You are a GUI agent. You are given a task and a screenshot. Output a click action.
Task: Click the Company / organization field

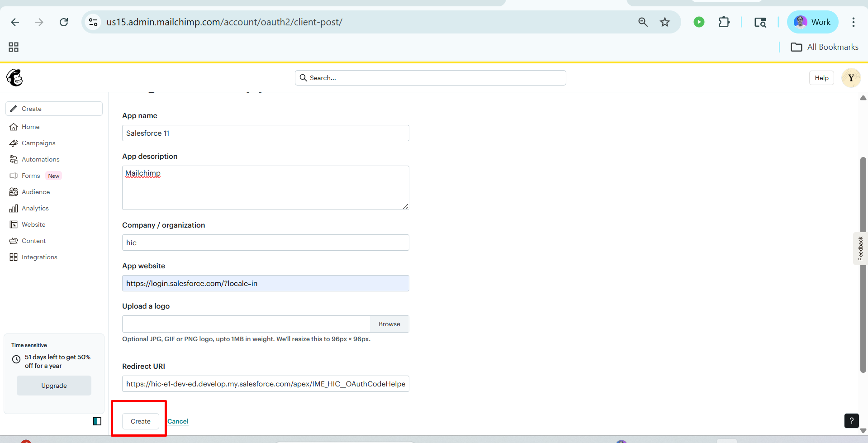coord(266,243)
